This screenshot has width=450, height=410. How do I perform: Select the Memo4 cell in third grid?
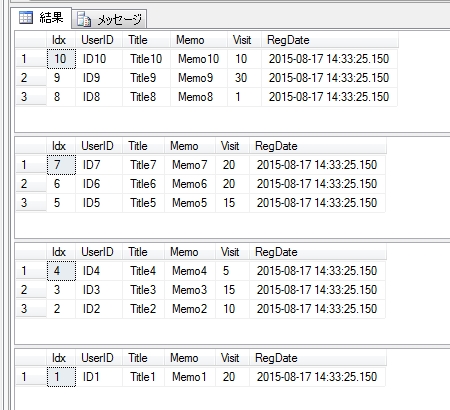click(190, 271)
